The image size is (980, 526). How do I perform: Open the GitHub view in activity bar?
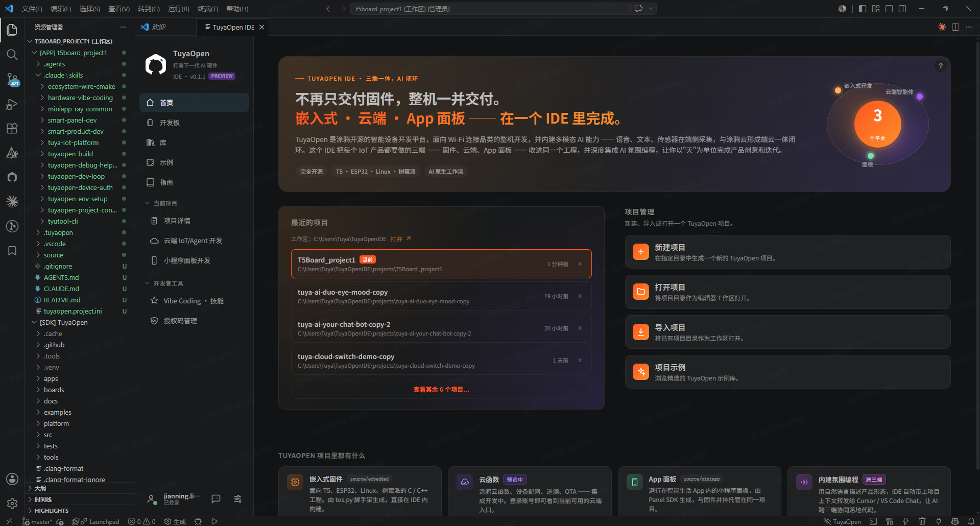(x=12, y=177)
